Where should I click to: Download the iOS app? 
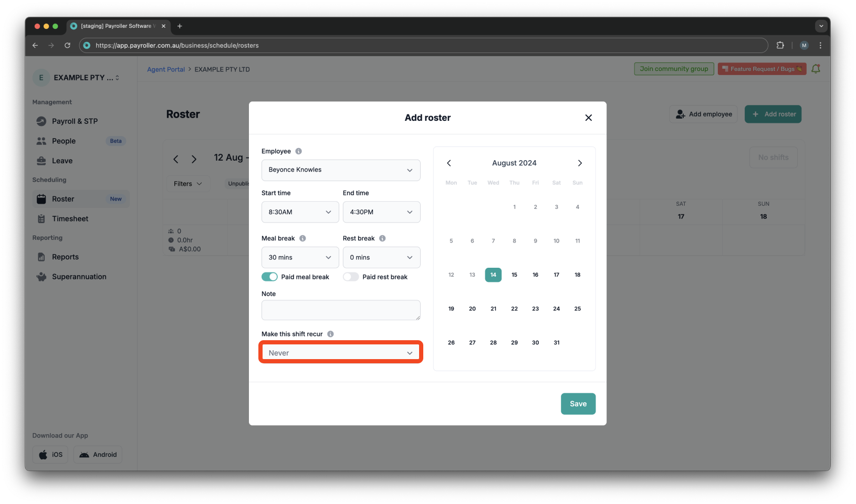pyautogui.click(x=50, y=455)
